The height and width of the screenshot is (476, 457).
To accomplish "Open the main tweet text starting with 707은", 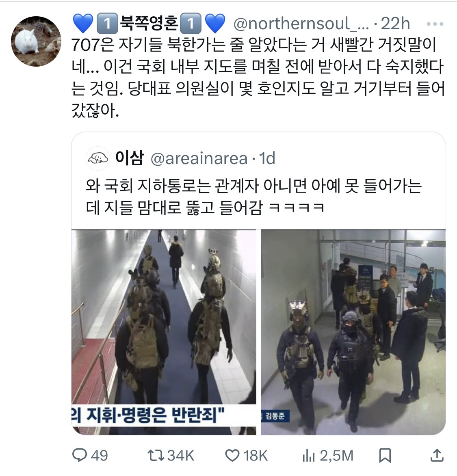I will click(258, 78).
